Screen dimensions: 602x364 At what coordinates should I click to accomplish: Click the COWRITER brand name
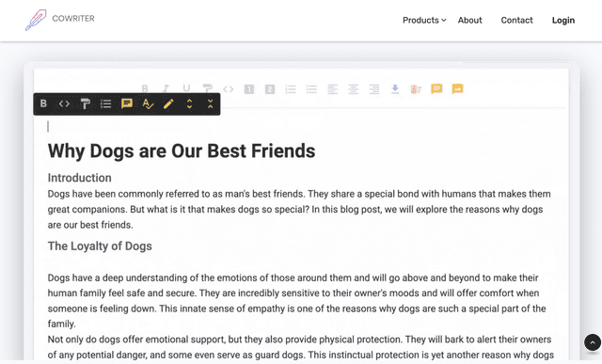coord(73,19)
